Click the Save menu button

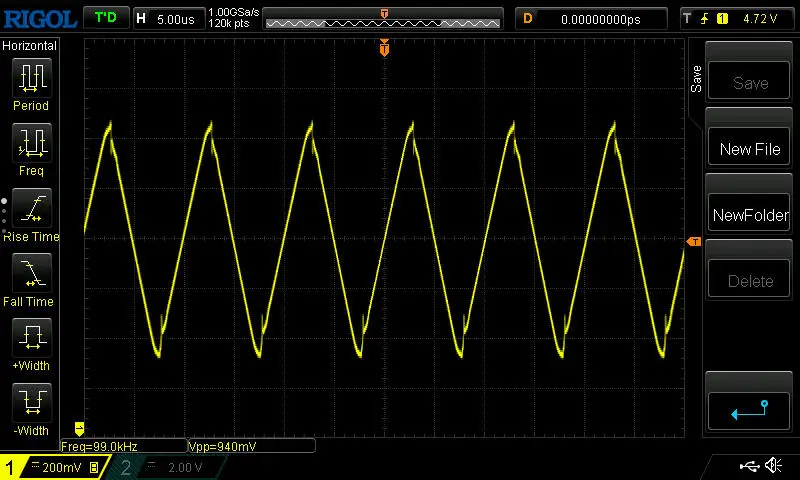pyautogui.click(x=749, y=81)
